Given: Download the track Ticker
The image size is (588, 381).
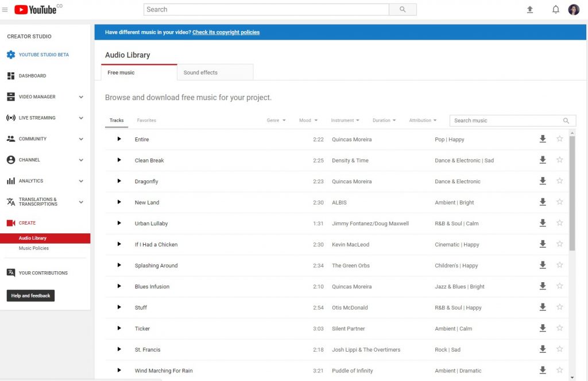Looking at the screenshot, I should pyautogui.click(x=542, y=328).
